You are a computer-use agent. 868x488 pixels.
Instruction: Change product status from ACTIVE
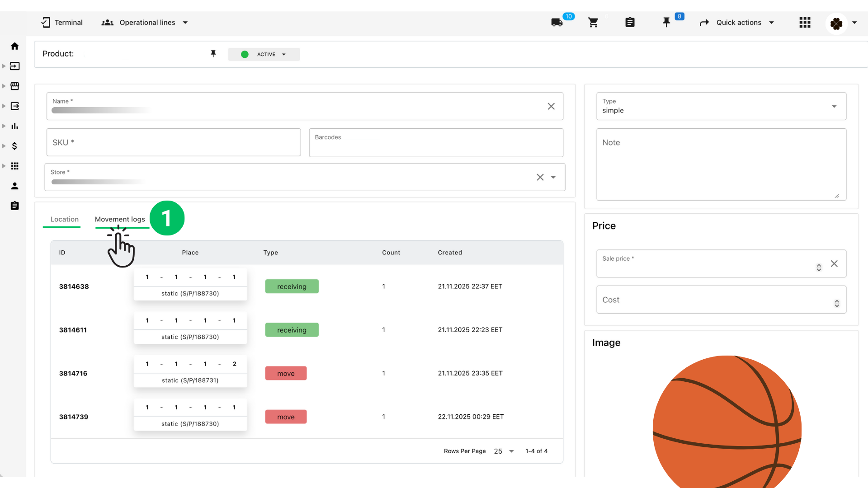[x=264, y=54]
